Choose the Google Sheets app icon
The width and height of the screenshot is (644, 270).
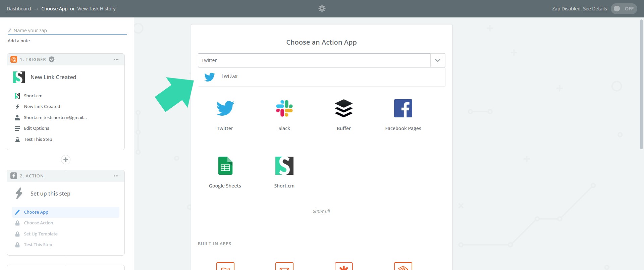point(225,166)
